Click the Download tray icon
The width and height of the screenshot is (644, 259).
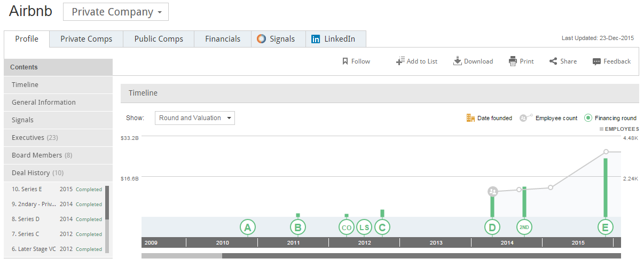(457, 61)
